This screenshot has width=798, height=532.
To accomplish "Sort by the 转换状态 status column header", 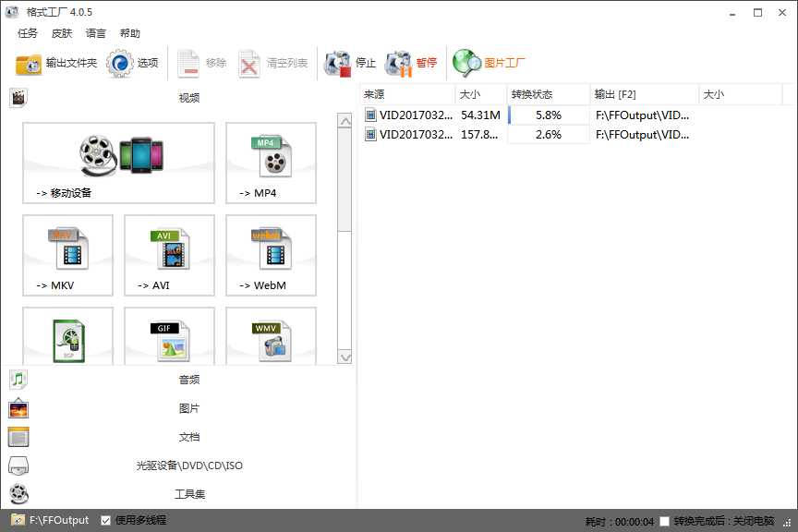I will 548,94.
